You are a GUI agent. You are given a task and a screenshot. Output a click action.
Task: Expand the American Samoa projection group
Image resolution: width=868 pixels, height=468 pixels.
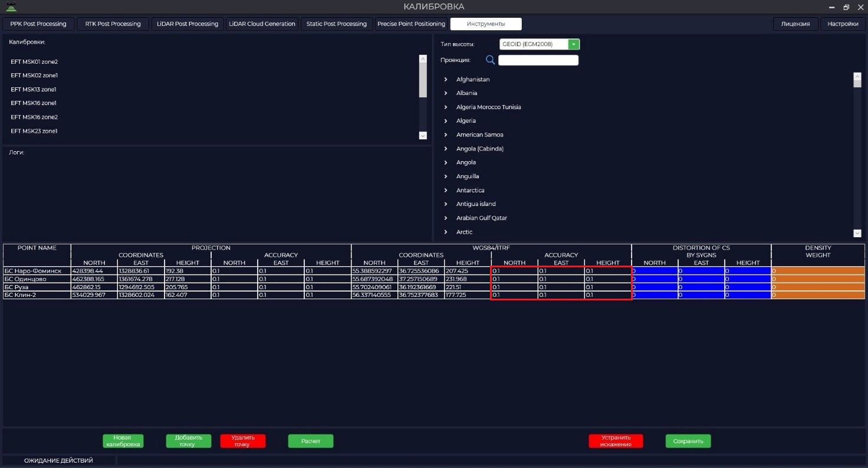(446, 135)
